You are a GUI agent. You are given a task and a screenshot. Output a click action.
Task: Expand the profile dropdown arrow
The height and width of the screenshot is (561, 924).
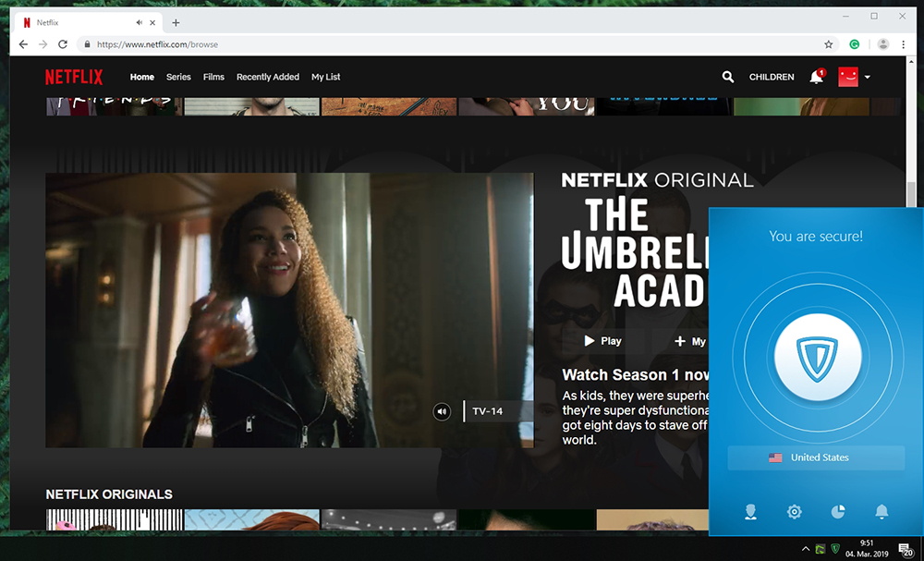868,78
